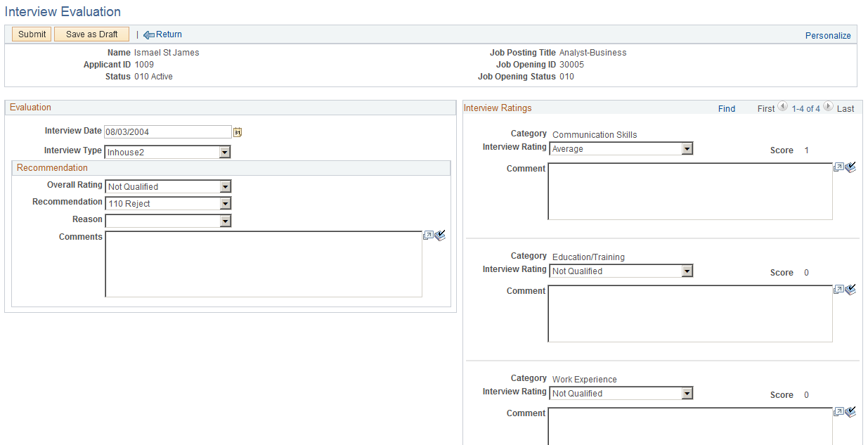
Task: Spell check the Recommendation Comments field
Action: tap(440, 236)
